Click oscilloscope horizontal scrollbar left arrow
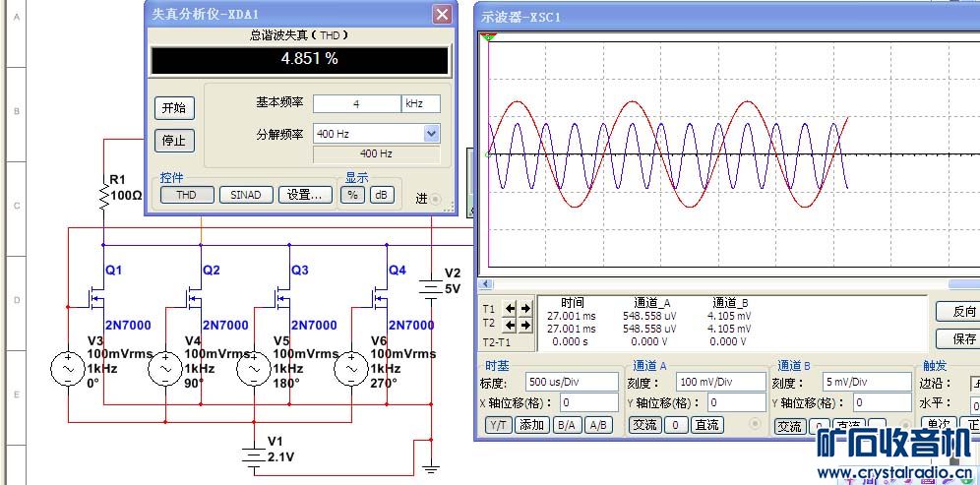This screenshot has height=485, width=980. 484,284
